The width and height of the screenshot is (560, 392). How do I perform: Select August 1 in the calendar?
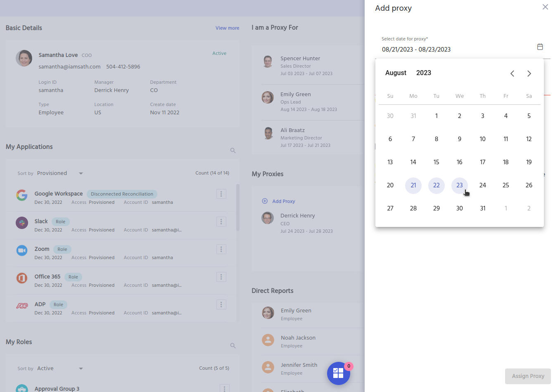[437, 116]
